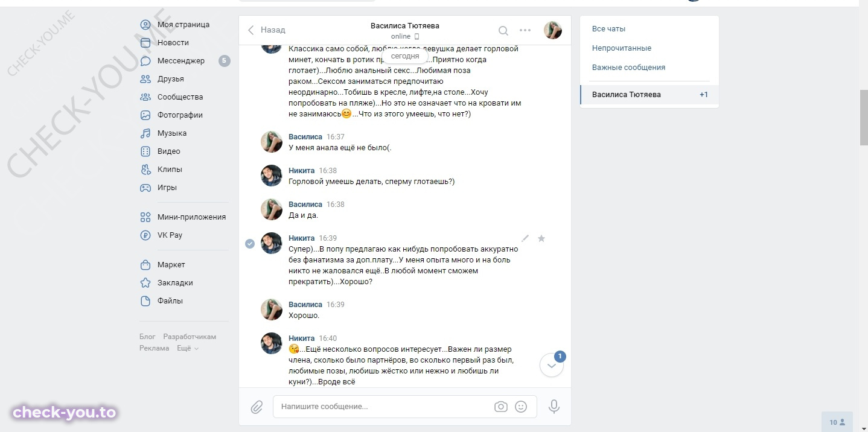Click sender name Никита at 16:38
The height and width of the screenshot is (432, 868).
pos(302,171)
